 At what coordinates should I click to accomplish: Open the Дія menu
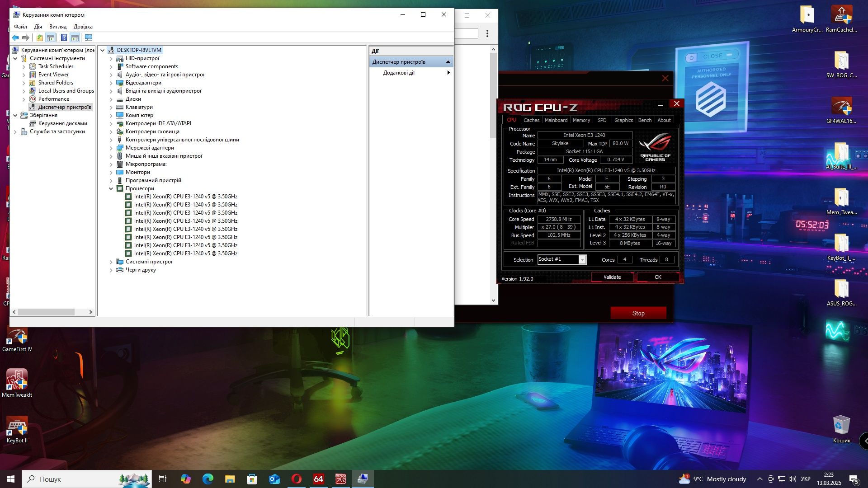tap(38, 27)
